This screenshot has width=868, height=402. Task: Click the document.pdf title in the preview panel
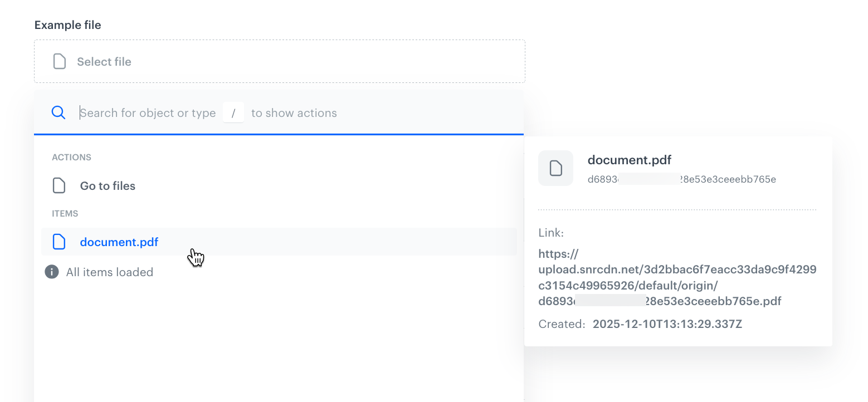tap(629, 160)
